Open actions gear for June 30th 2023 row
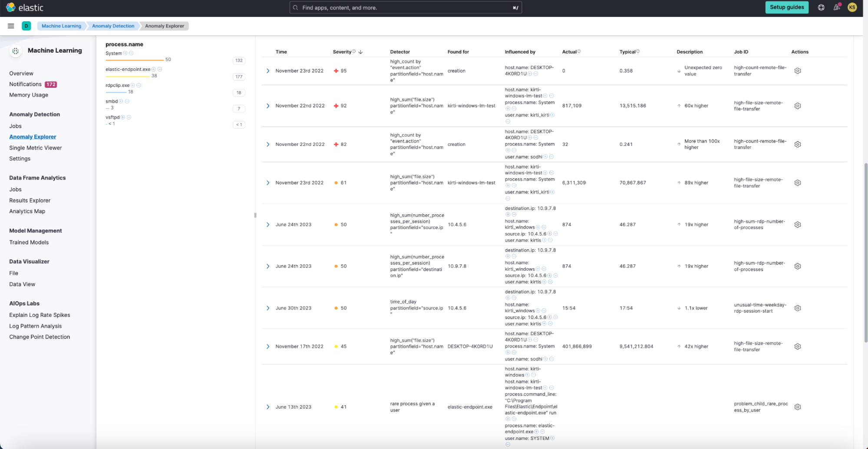 tap(797, 308)
